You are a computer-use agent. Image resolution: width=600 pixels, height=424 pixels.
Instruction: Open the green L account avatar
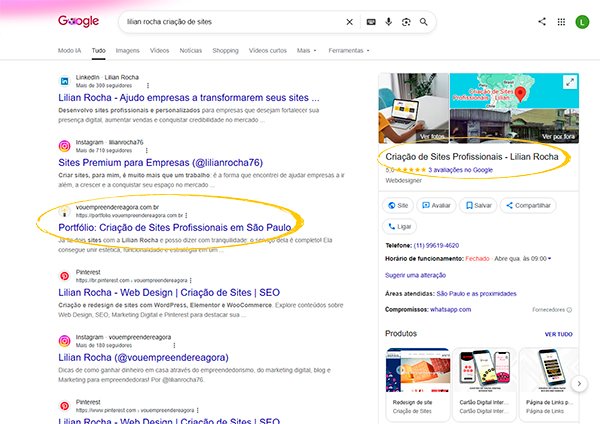click(582, 22)
